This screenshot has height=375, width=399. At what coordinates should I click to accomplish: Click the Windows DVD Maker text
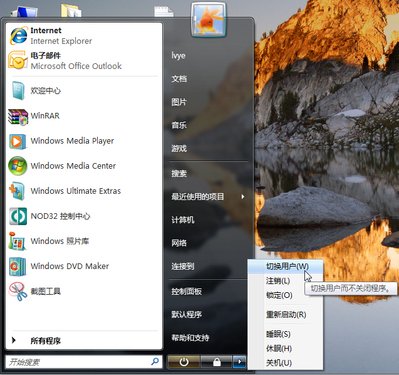(x=70, y=266)
